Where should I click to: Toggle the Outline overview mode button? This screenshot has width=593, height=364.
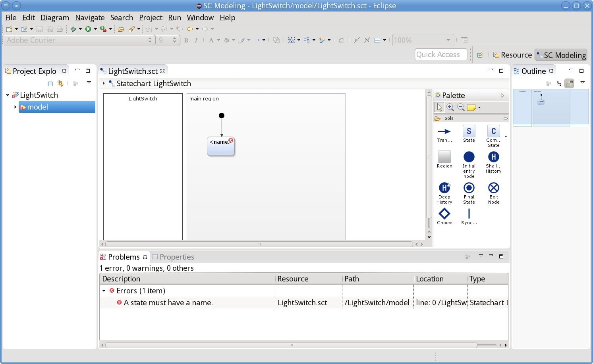click(x=570, y=83)
